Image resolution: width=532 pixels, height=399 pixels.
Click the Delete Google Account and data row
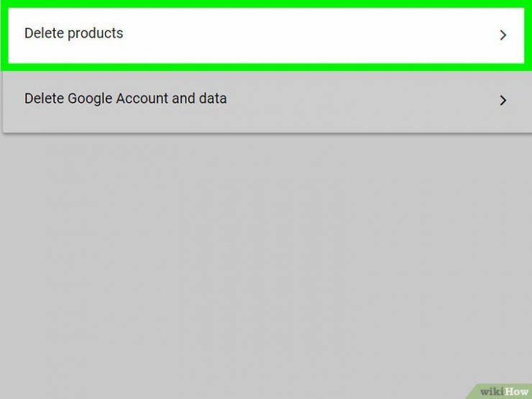click(x=265, y=99)
